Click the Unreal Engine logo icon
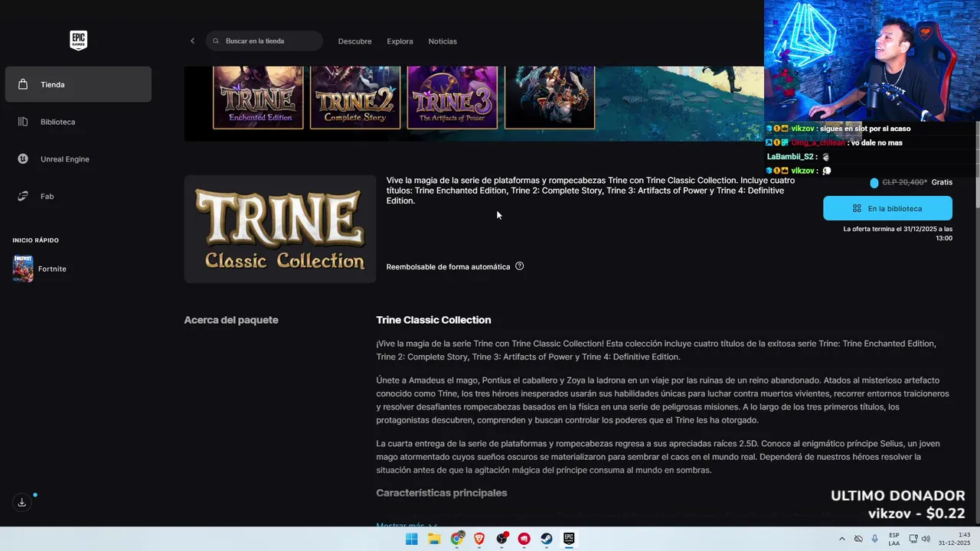This screenshot has height=551, width=980. (23, 159)
